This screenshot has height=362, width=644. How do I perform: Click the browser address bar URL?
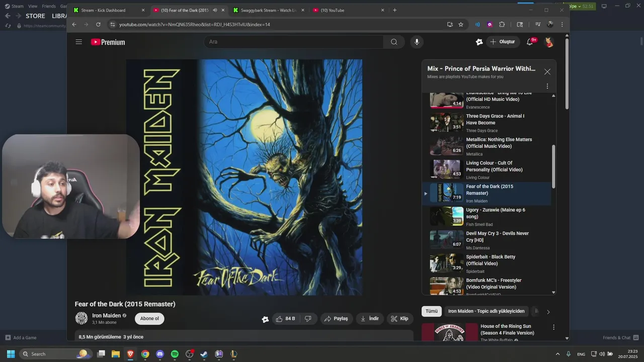pos(194,24)
